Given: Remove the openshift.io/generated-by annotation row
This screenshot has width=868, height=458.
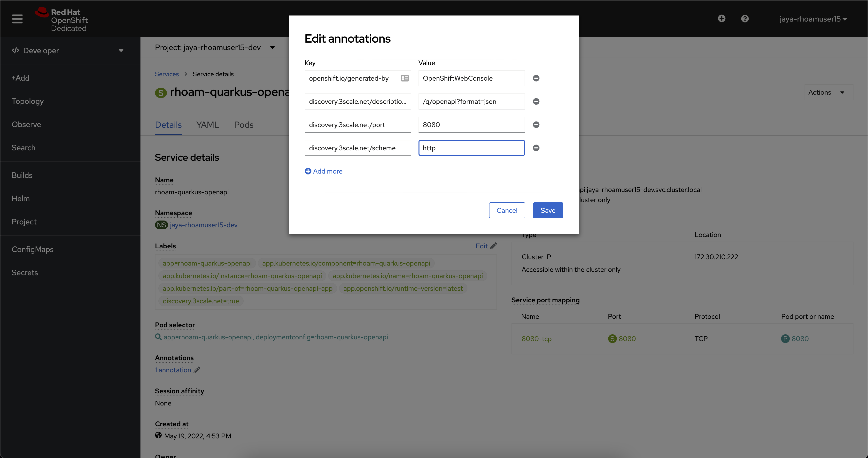Looking at the screenshot, I should pos(536,78).
